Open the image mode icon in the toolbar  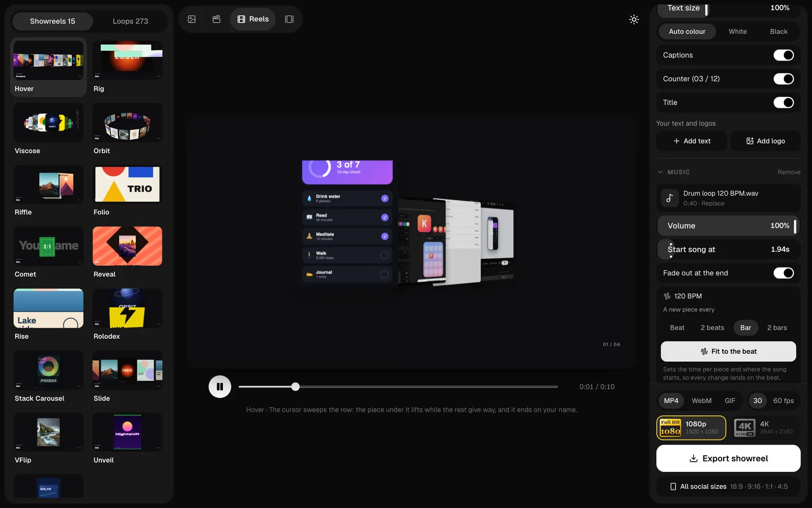(x=192, y=19)
